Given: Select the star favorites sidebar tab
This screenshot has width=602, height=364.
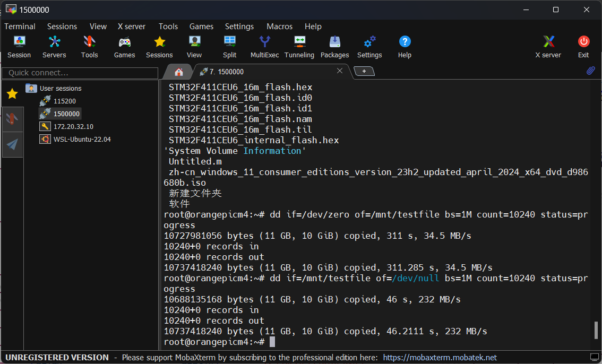Looking at the screenshot, I should 12,93.
